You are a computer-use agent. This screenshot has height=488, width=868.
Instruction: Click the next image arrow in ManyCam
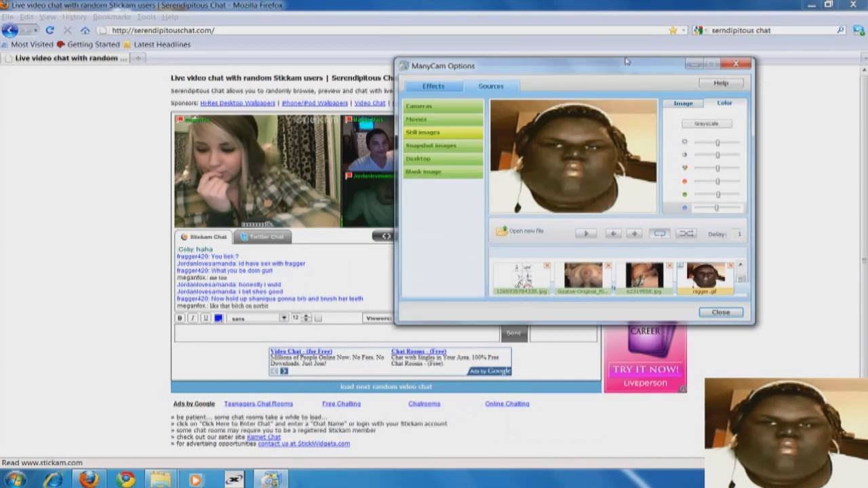[x=634, y=233]
